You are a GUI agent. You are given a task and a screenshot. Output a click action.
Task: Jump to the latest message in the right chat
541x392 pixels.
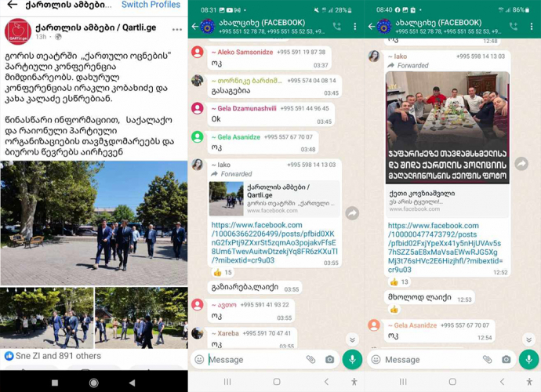click(x=529, y=339)
